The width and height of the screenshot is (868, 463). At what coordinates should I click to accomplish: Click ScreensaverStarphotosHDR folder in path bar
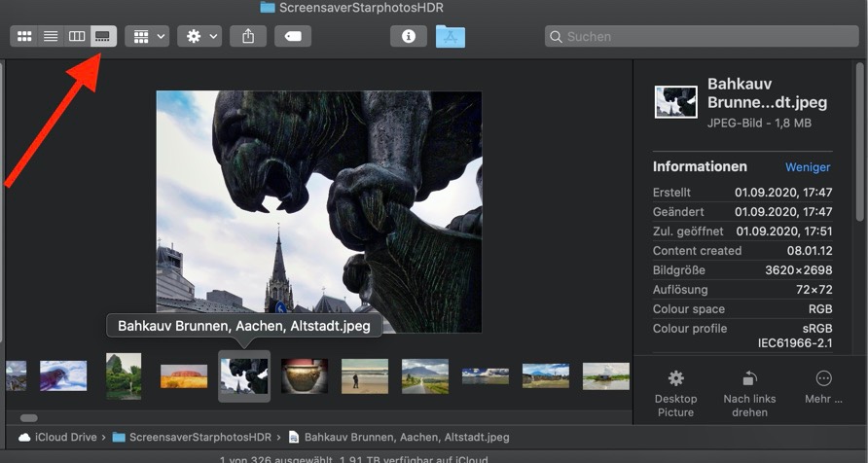(x=193, y=437)
